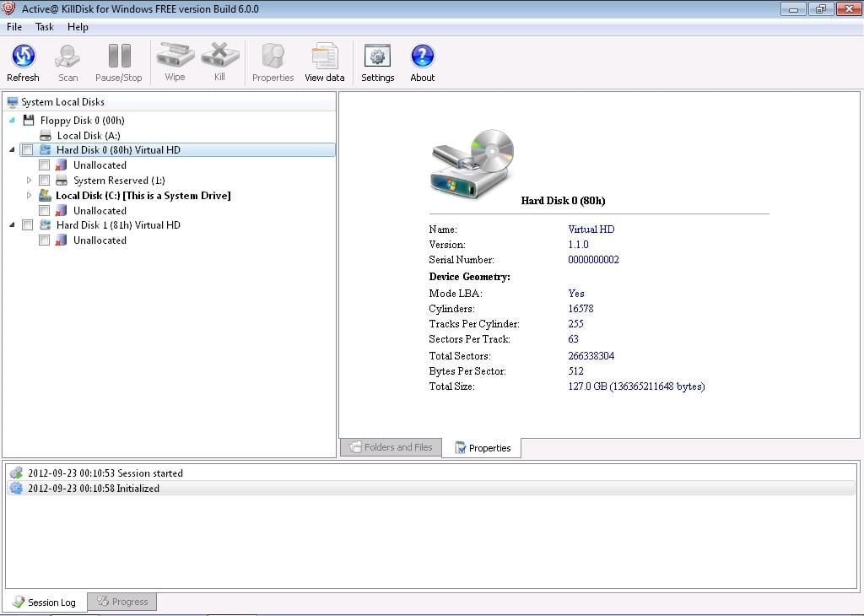Restore down the KillDisk window
The image size is (864, 616).
821,8
